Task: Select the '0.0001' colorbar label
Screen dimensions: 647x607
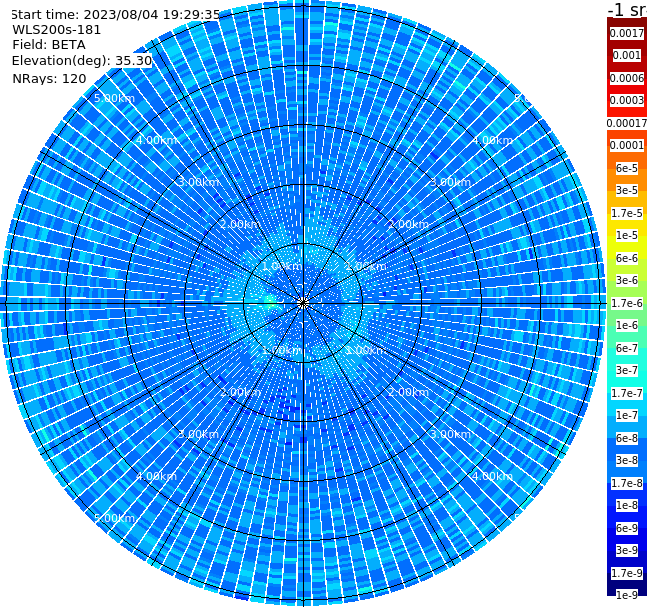Action: coord(627,146)
